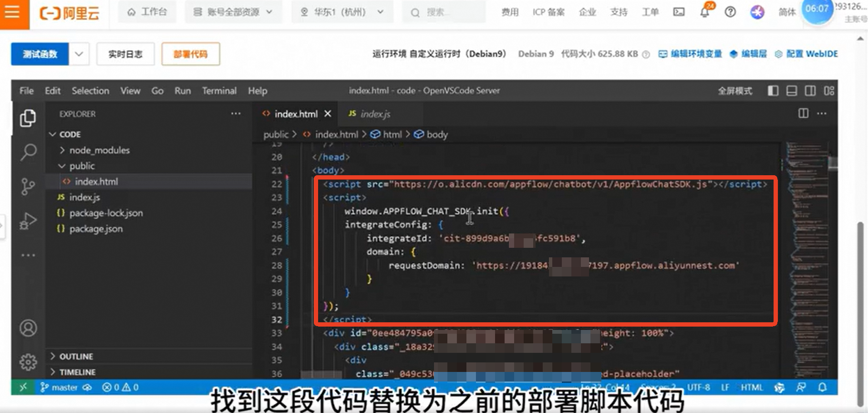Open the Edit menu

click(x=52, y=91)
